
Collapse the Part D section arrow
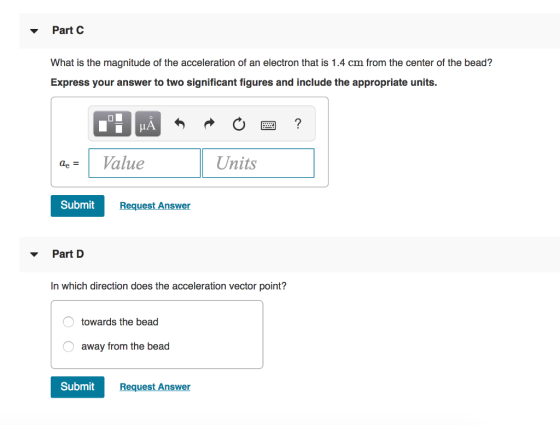34,255
